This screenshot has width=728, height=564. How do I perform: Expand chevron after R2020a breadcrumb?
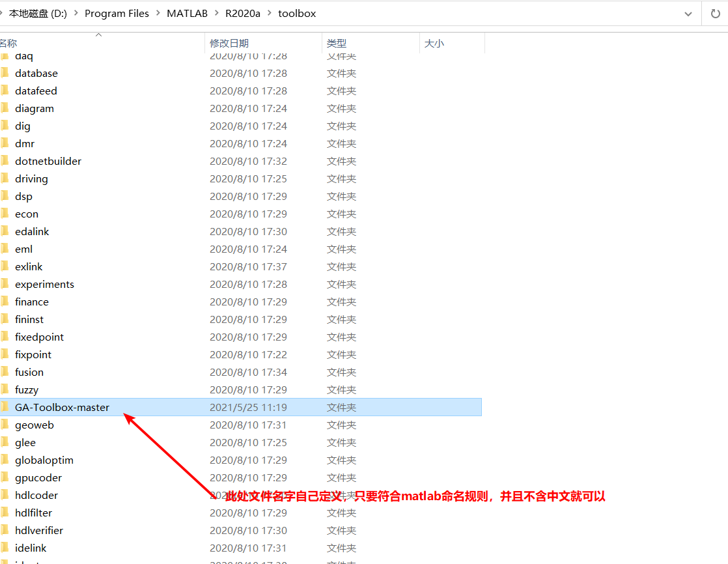(x=270, y=14)
